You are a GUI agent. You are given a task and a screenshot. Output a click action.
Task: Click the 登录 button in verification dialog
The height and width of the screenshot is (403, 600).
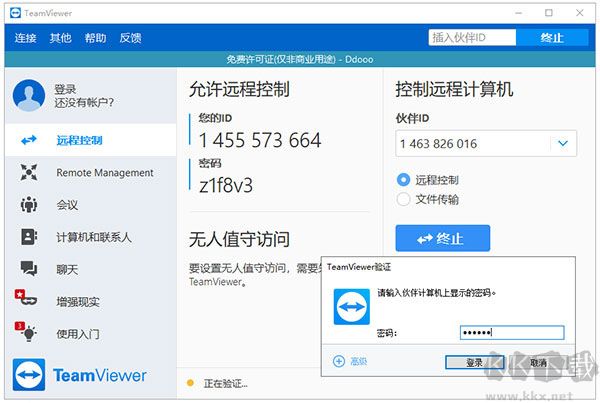[x=474, y=362]
